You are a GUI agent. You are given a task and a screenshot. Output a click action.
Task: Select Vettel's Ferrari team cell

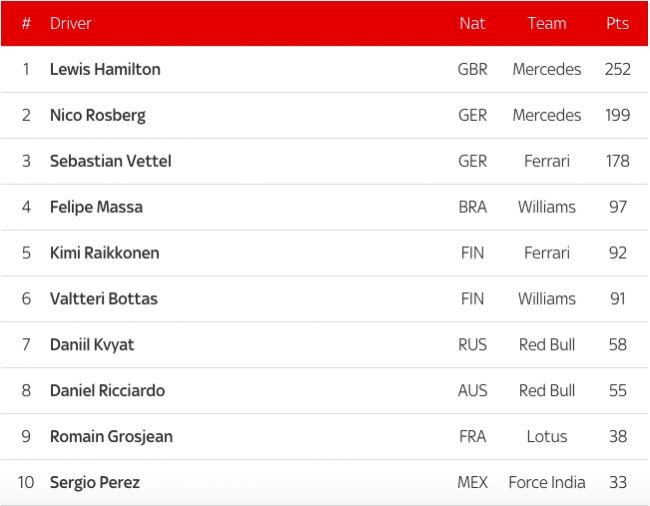click(x=546, y=161)
